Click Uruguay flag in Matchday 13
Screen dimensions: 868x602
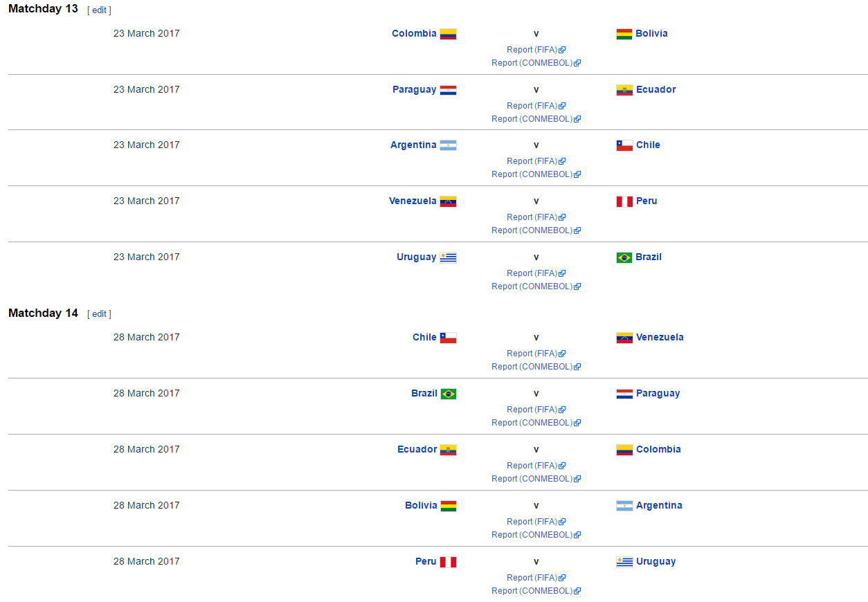pyautogui.click(x=448, y=257)
